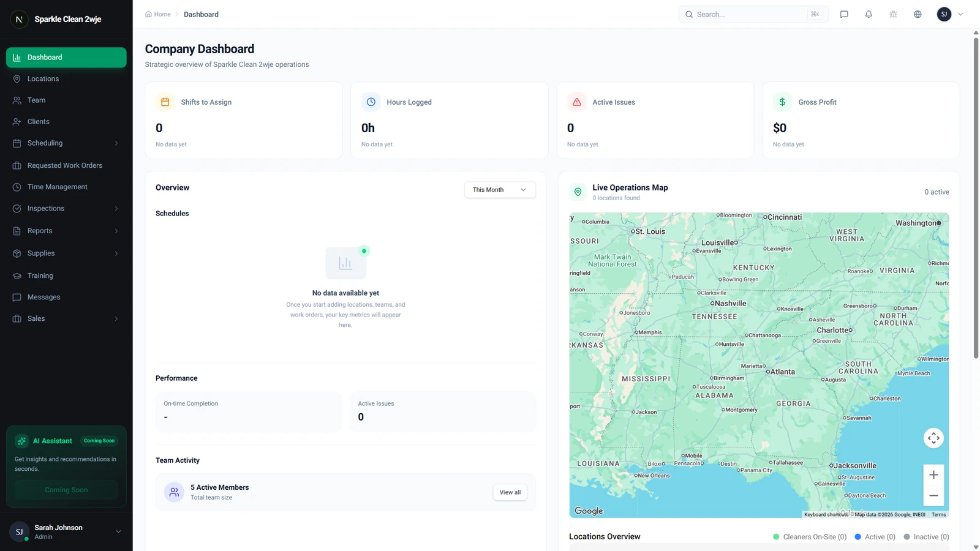Image resolution: width=980 pixels, height=551 pixels.
Task: Open the map Keyboard shortcuts link
Action: [826, 515]
